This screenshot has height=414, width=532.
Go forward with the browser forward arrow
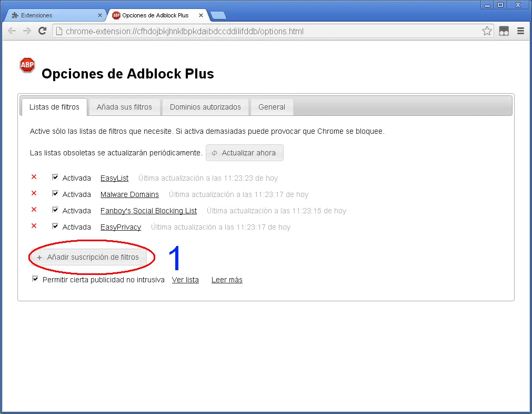pyautogui.click(x=27, y=31)
